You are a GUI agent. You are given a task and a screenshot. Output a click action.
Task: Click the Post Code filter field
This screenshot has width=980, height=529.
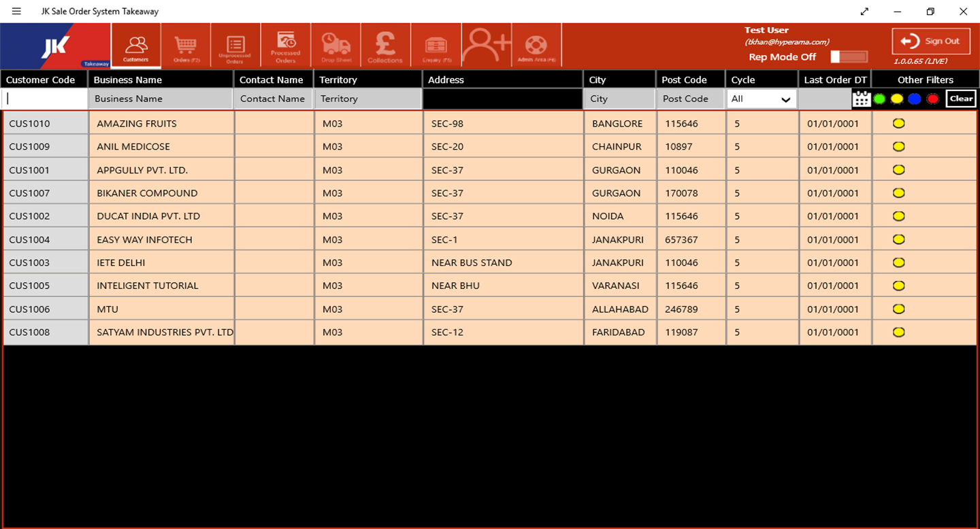pos(691,99)
